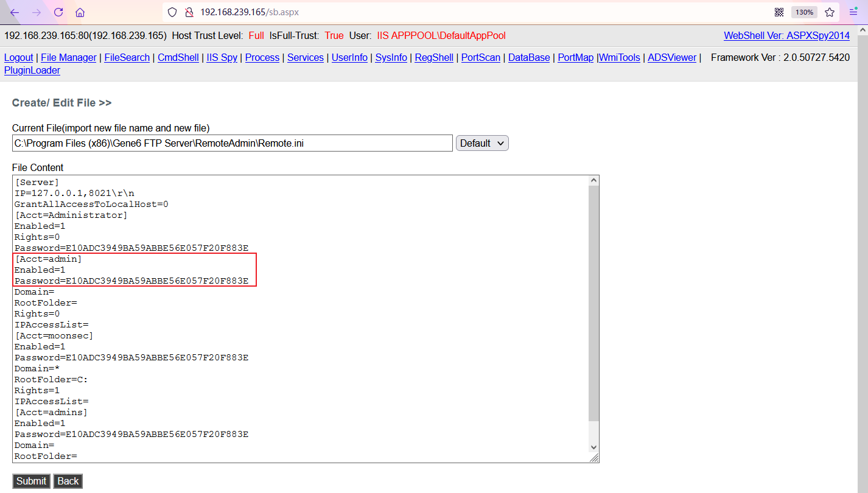Click the insecure connection lock icon
This screenshot has width=868, height=493.
tap(189, 12)
